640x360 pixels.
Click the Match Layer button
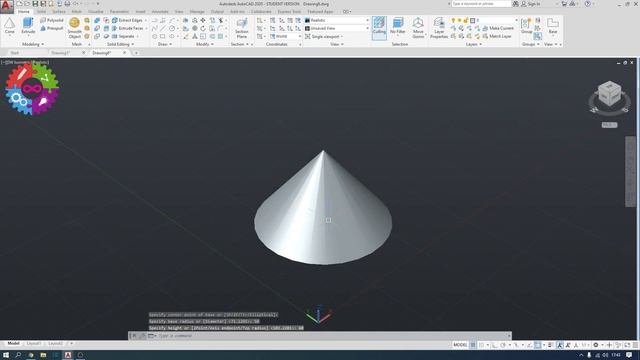(x=497, y=36)
